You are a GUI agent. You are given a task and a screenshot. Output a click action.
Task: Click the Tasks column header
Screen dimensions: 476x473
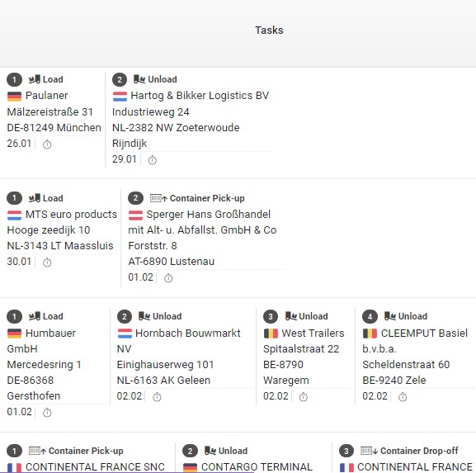[269, 31]
